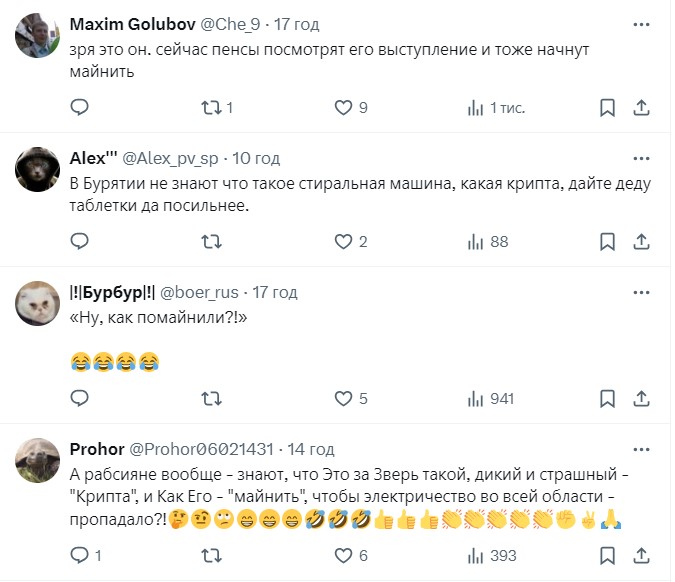Screen dimensions: 675x582
Task: Open Alex_pv_sp tweet's more menu
Action: click(641, 158)
